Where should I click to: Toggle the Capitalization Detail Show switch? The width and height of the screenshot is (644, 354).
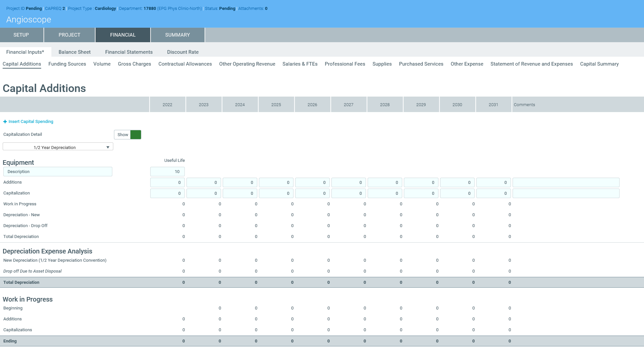(127, 134)
